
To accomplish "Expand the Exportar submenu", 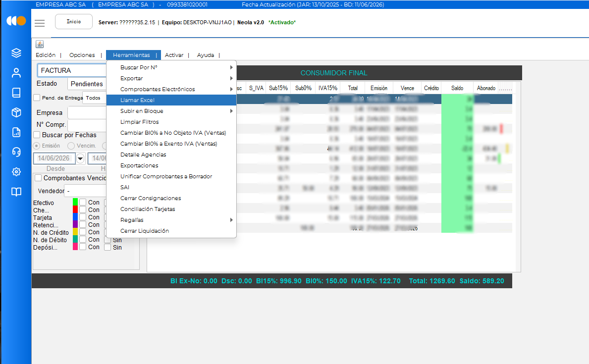I will pyautogui.click(x=171, y=78).
